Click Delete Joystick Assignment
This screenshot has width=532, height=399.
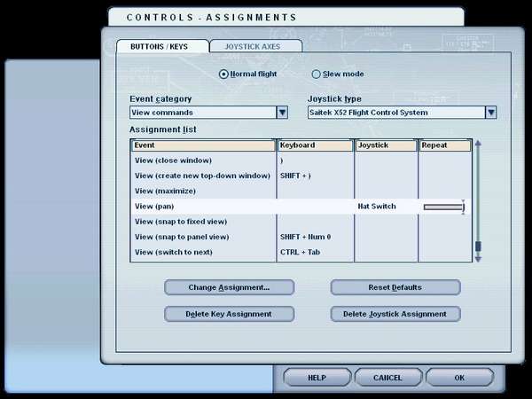pos(395,314)
